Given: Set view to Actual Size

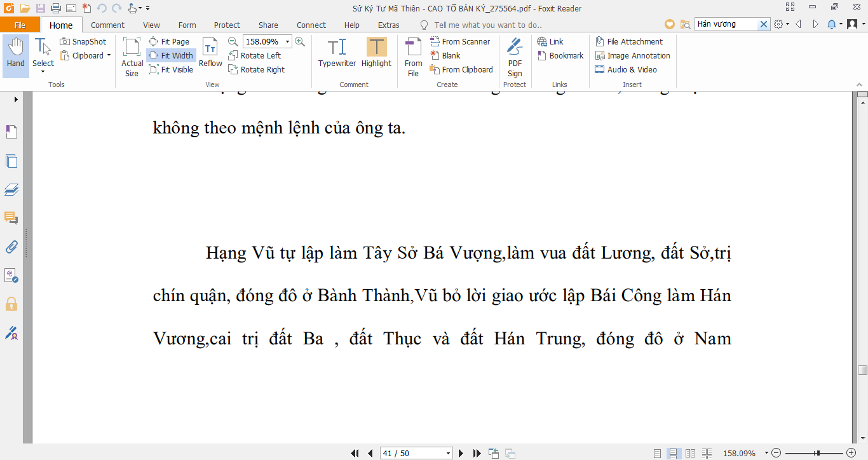Looking at the screenshot, I should click(x=132, y=57).
